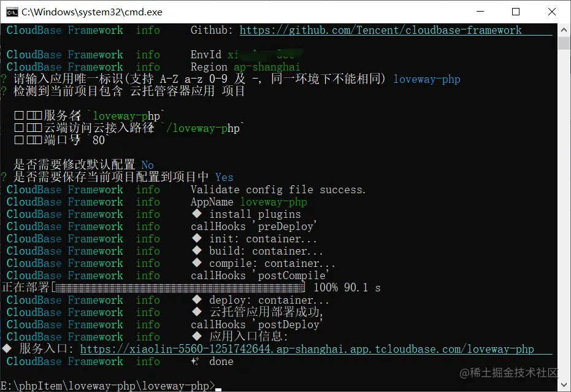
Task: Click the command prompt 'E:\phpItem\loveway-php\loveway-php>'
Action: [x=108, y=386]
